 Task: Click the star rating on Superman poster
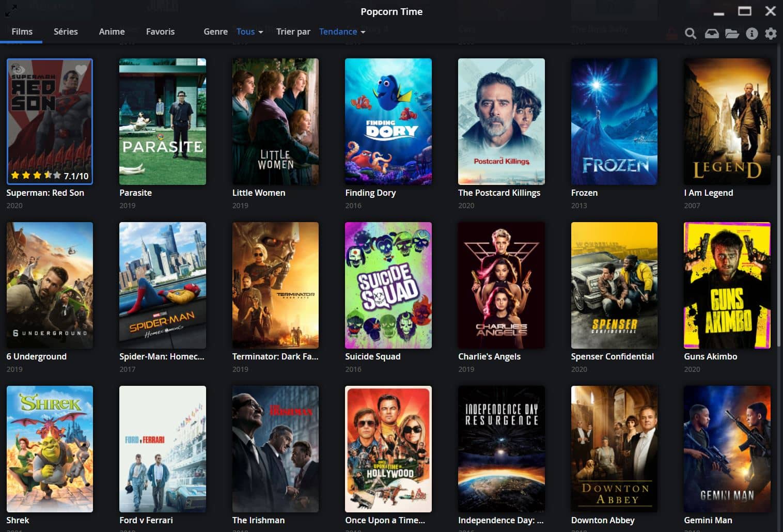point(36,176)
